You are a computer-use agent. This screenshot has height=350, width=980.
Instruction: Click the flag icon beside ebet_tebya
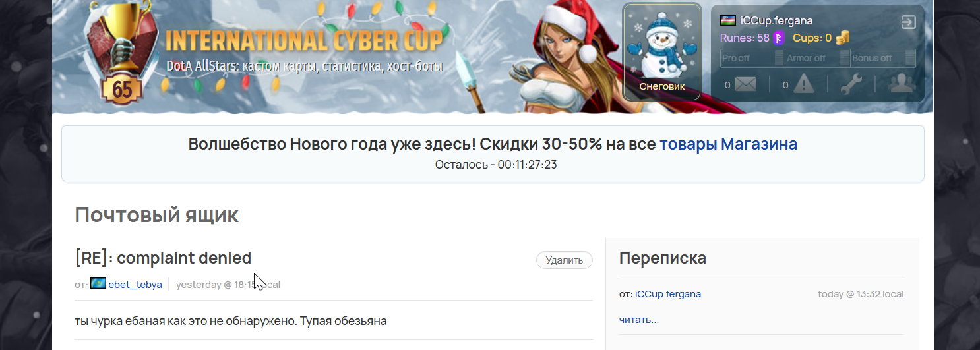(98, 283)
